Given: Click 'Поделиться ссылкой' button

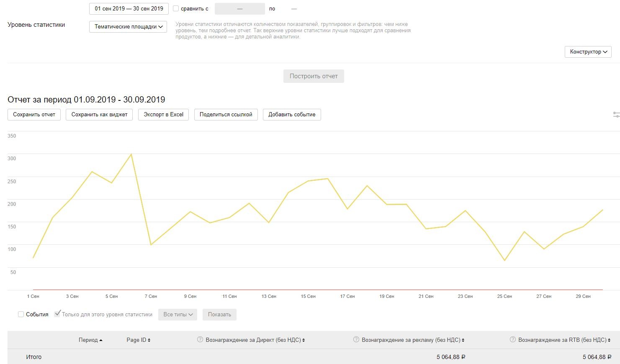Looking at the screenshot, I should pyautogui.click(x=226, y=115).
